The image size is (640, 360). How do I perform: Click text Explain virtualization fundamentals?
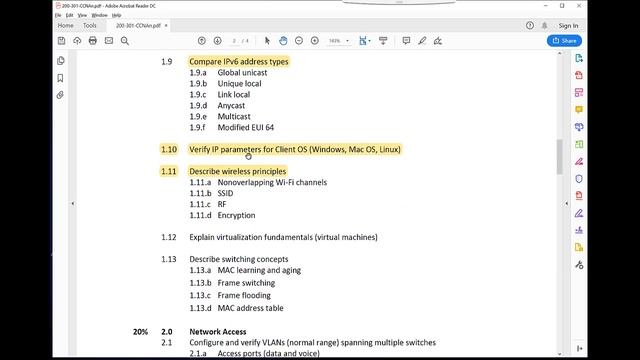point(251,237)
